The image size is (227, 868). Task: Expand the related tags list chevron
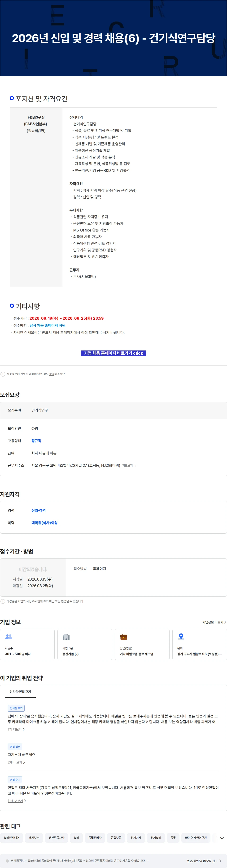pos(222,838)
